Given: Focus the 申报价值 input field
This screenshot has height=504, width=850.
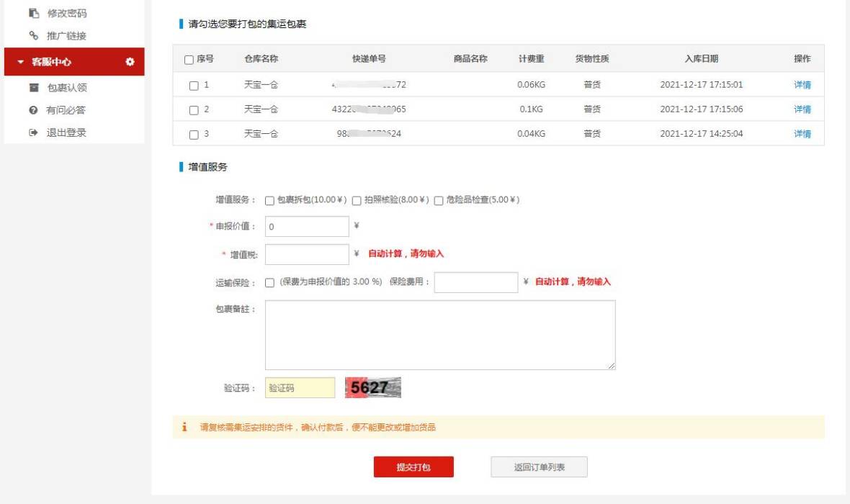Looking at the screenshot, I should 307,227.
